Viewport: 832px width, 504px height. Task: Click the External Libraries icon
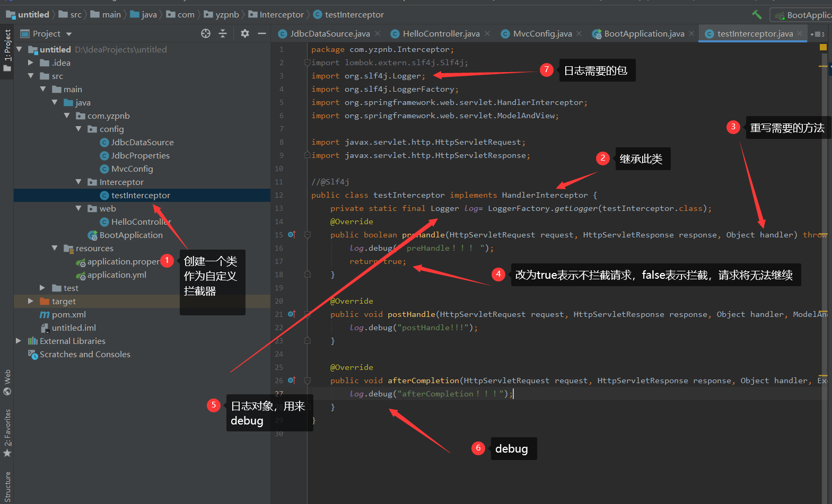[33, 341]
